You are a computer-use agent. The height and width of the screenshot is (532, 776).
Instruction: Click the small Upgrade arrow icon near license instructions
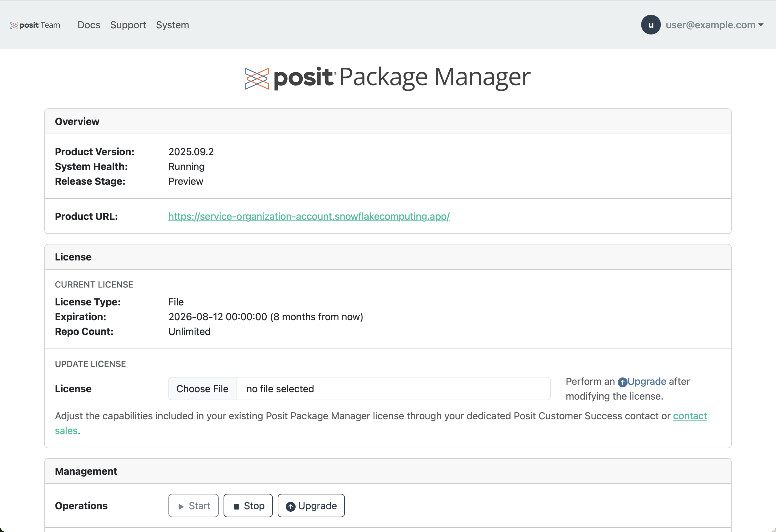pyautogui.click(x=623, y=382)
